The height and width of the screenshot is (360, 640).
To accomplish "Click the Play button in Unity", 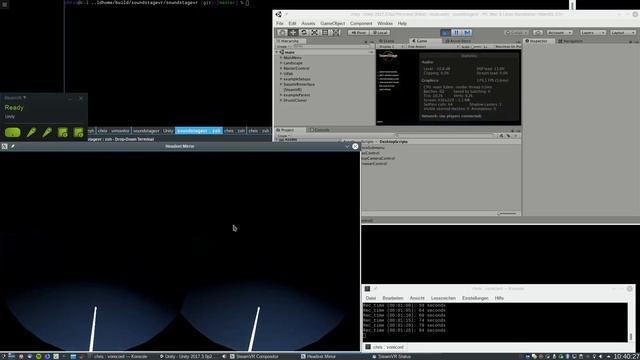I will (445, 32).
